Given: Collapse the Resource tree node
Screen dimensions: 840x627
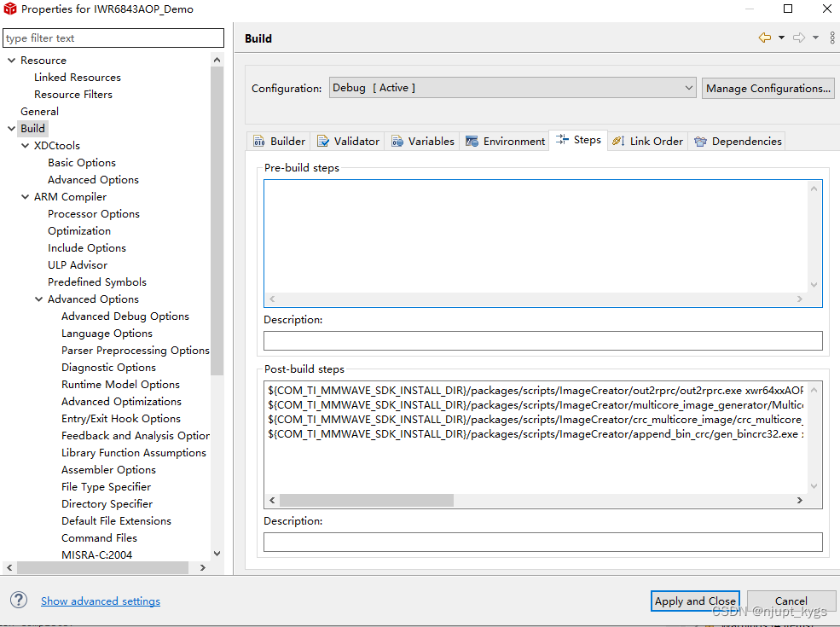Looking at the screenshot, I should click(11, 60).
